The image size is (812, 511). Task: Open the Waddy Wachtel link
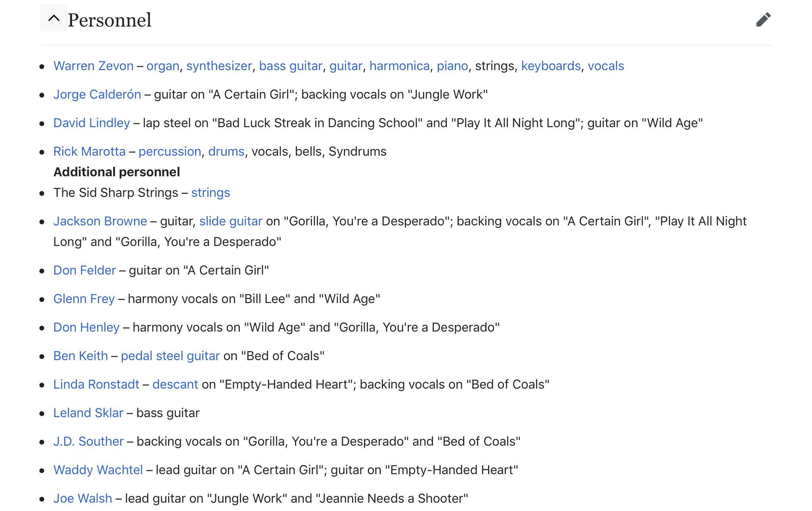[x=98, y=470]
